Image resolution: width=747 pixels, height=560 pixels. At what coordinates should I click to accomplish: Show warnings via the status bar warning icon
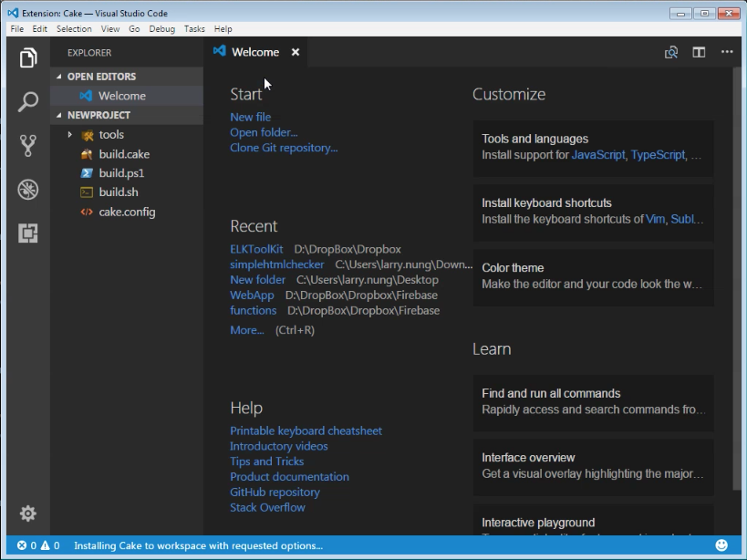click(x=46, y=545)
